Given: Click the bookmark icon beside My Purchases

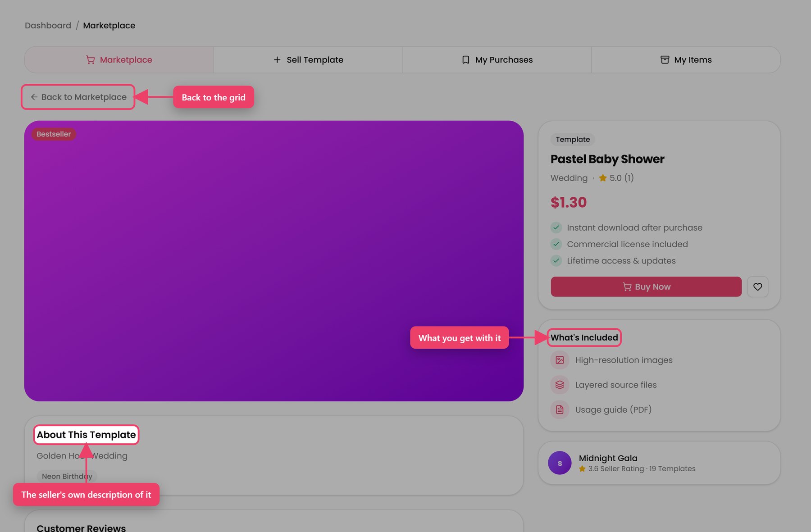Looking at the screenshot, I should [466, 60].
